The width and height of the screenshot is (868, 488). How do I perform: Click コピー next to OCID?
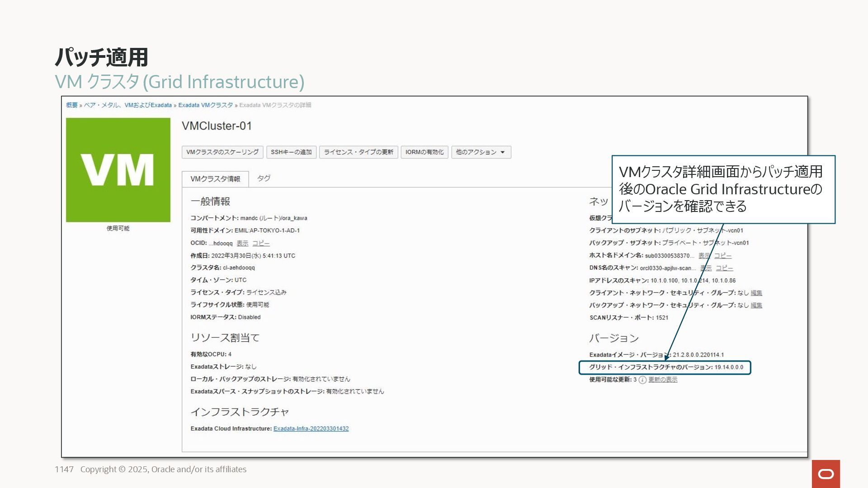click(x=261, y=244)
